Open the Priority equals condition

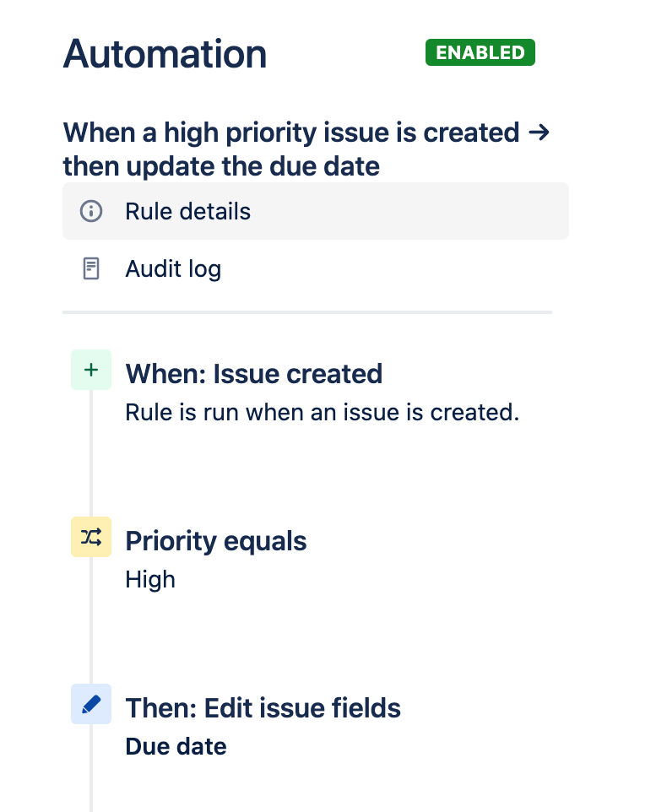coord(216,541)
